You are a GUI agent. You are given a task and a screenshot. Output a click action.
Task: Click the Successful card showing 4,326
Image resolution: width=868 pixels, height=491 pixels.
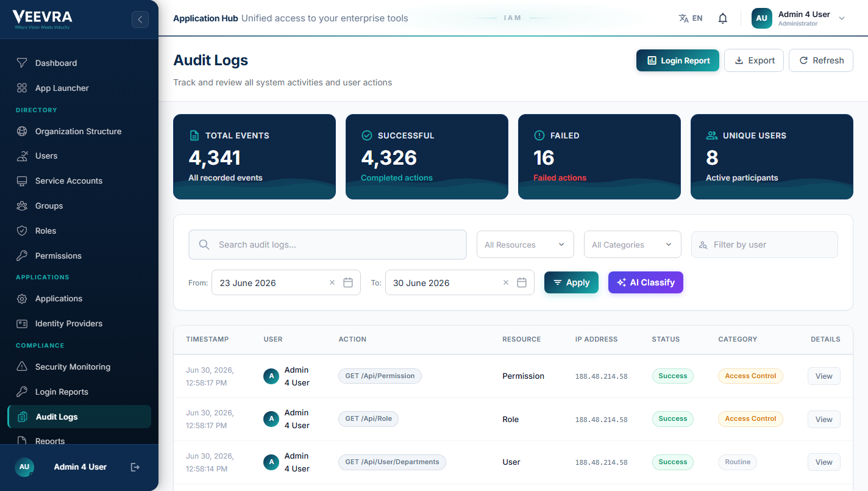(x=427, y=157)
